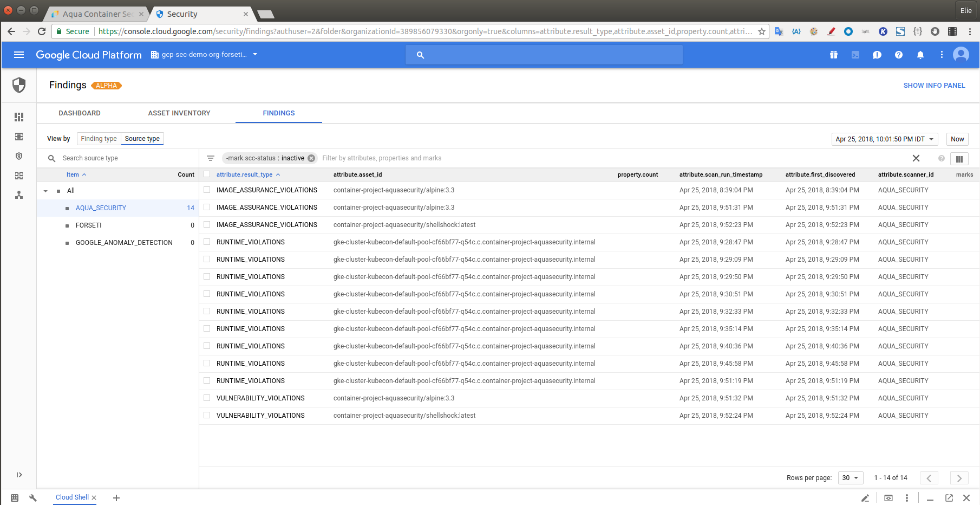Open the help question mark icon
The width and height of the screenshot is (980, 505).
click(x=899, y=55)
